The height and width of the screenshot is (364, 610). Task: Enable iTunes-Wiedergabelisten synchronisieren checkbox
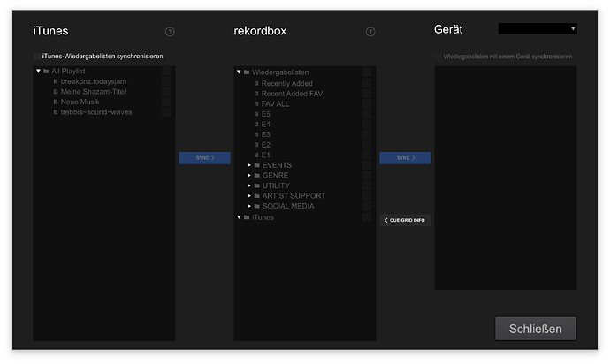(37, 57)
